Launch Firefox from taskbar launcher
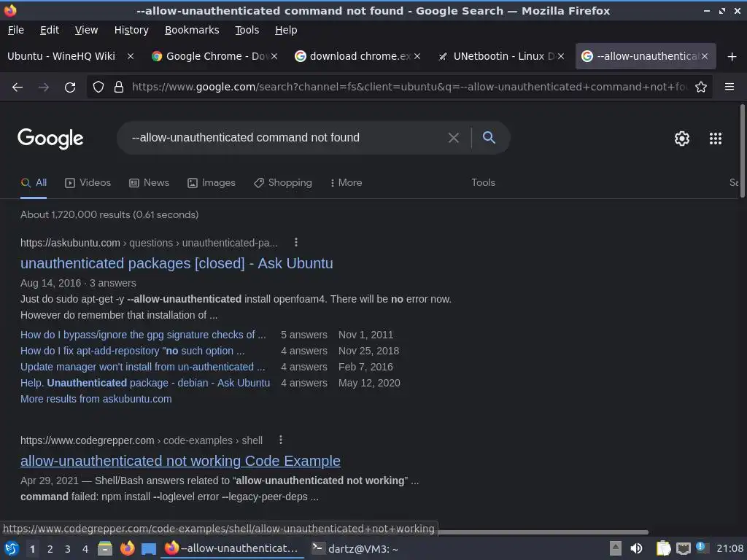This screenshot has height=560, width=747. [x=127, y=548]
